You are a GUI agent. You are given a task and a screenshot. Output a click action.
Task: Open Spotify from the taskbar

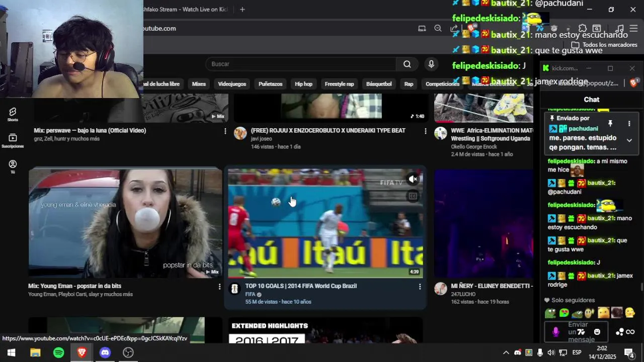[x=58, y=352]
